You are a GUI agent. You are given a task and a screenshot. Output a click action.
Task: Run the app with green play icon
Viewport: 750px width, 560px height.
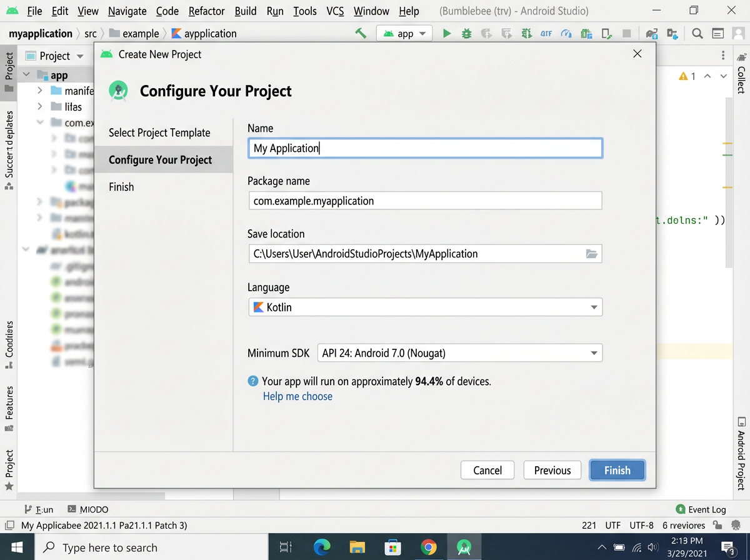(x=447, y=34)
